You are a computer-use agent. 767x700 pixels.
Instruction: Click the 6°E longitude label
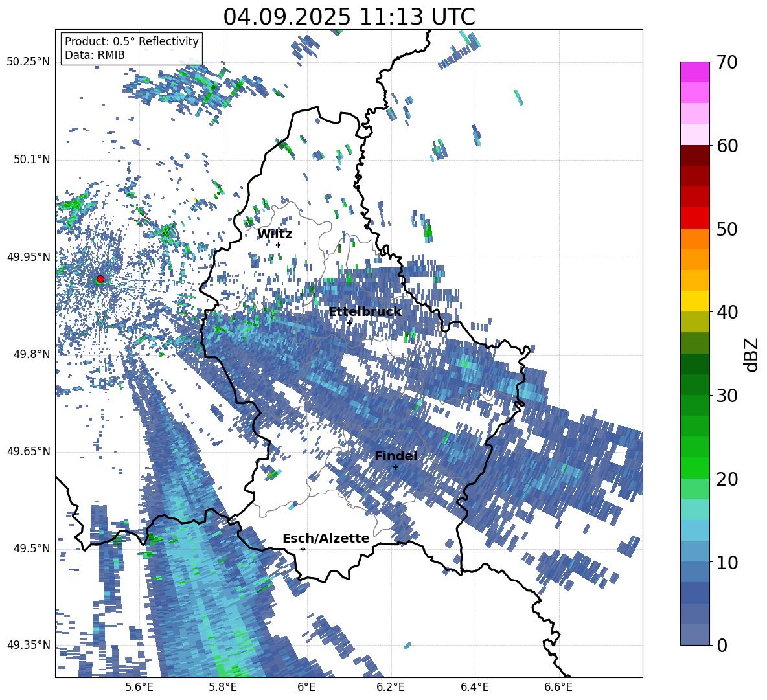pyautogui.click(x=306, y=687)
